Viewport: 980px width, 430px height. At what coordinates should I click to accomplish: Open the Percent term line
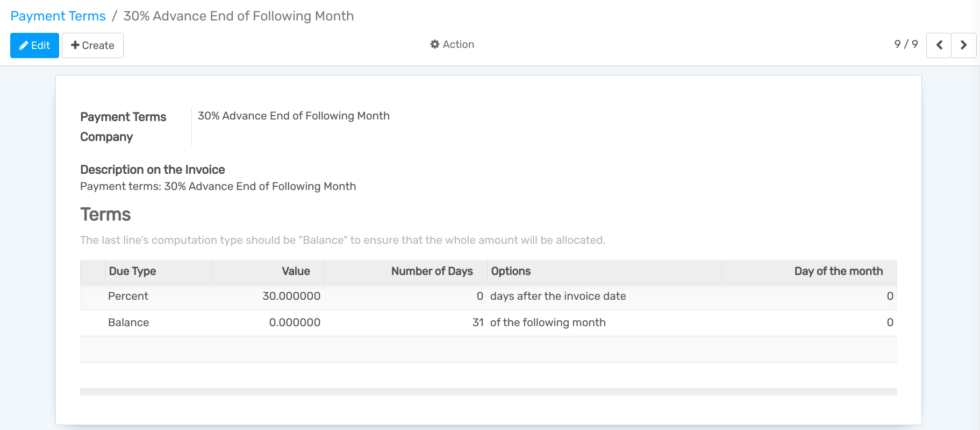tap(128, 296)
